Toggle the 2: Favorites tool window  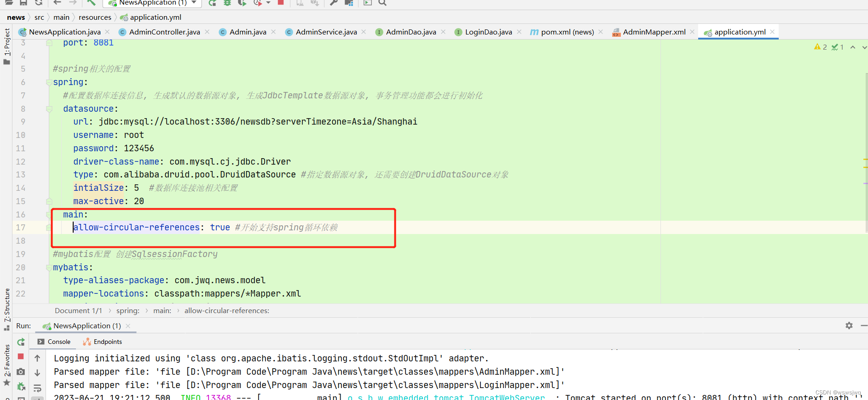(6, 365)
